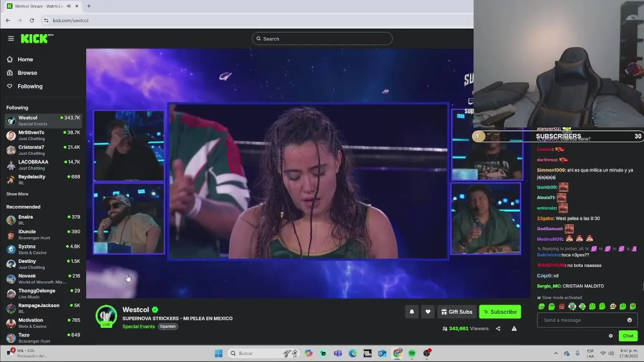The height and width of the screenshot is (362, 644).
Task: Click the green Subscribe button
Action: coord(500,312)
